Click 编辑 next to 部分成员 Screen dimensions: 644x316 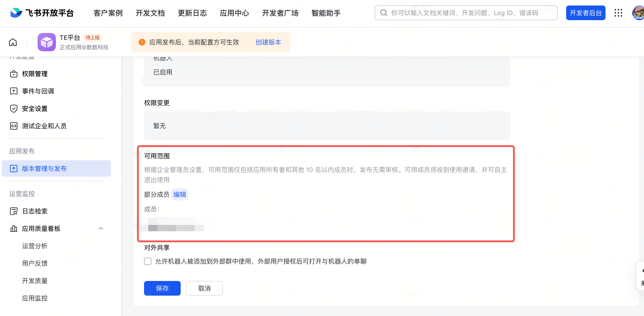click(x=180, y=194)
